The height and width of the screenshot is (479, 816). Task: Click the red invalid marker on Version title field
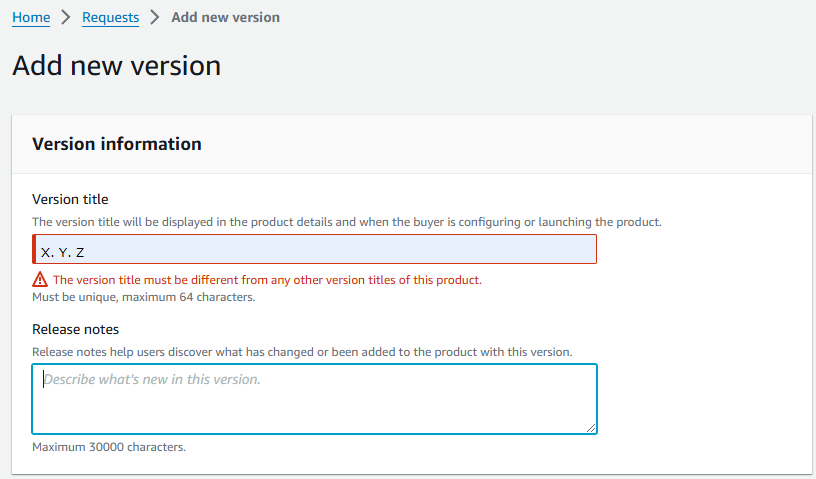point(34,250)
